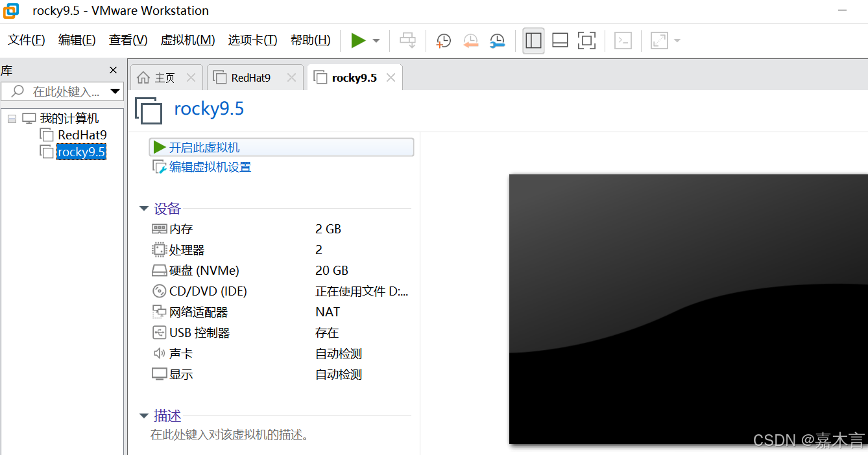This screenshot has height=455, width=868.
Task: Click the description field 在此处键入对该虚拟机的描述
Action: click(x=230, y=435)
